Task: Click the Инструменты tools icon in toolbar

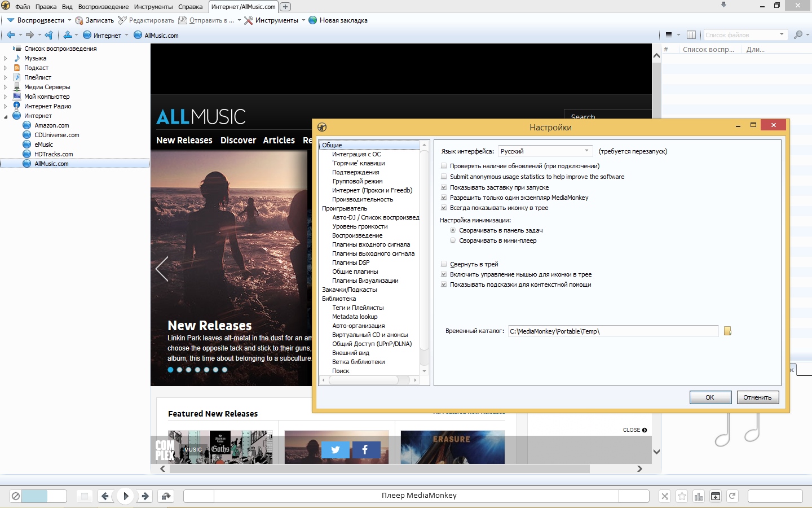Action: [x=249, y=20]
